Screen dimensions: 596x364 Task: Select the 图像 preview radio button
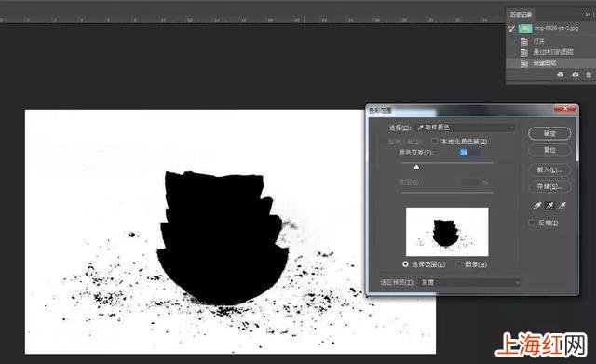(x=458, y=263)
